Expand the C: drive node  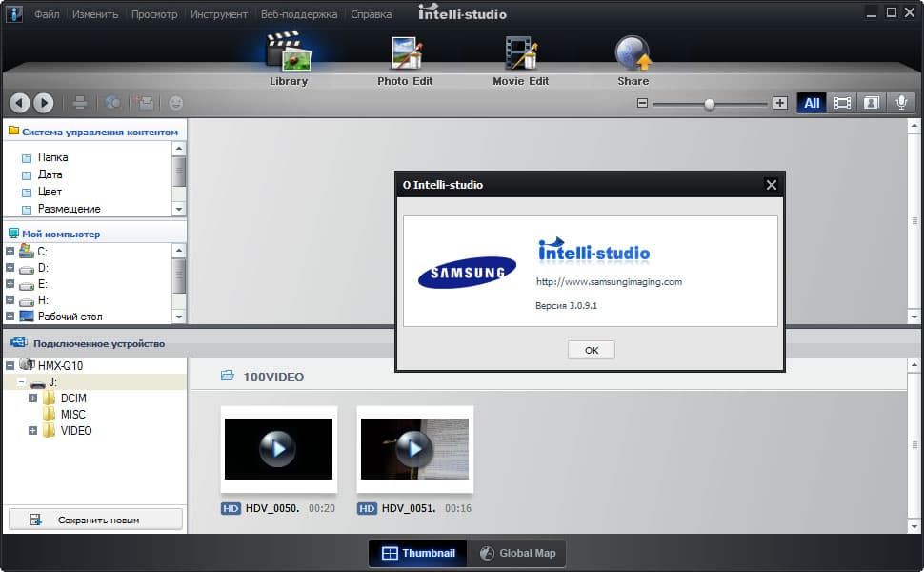10,252
